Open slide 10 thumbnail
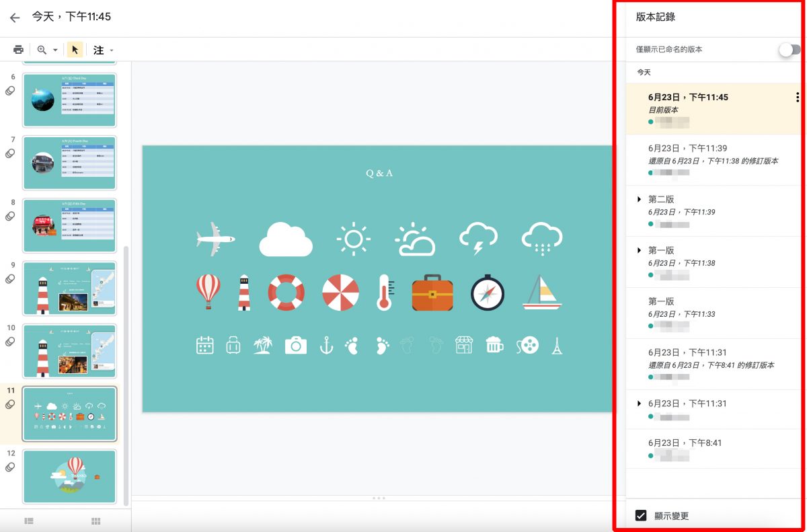The width and height of the screenshot is (807, 532). point(69,351)
